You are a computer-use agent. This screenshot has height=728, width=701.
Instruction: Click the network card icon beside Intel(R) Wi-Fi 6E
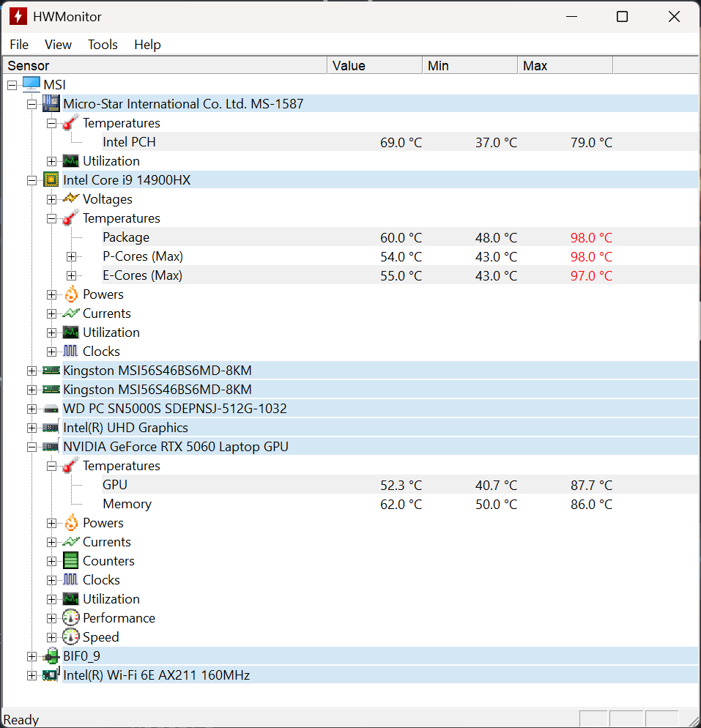point(51,675)
